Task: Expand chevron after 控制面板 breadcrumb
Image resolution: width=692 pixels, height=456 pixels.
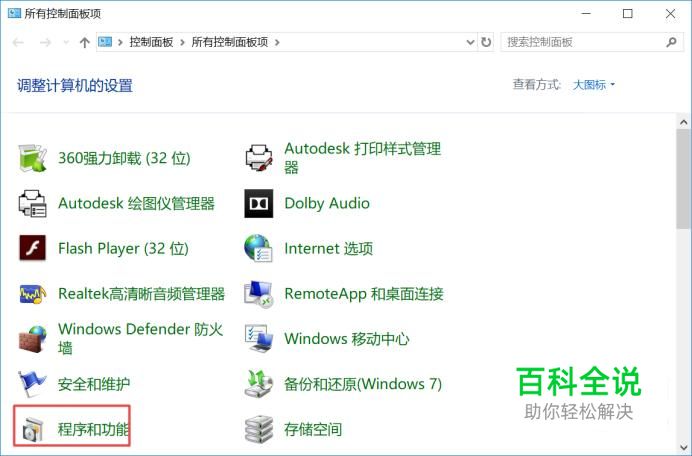Action: point(182,42)
